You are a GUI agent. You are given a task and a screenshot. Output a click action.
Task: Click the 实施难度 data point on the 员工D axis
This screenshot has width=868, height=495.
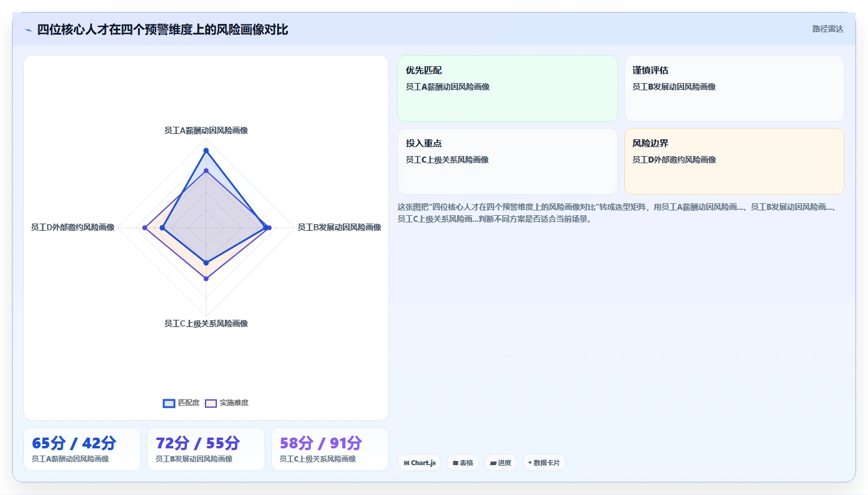point(145,228)
